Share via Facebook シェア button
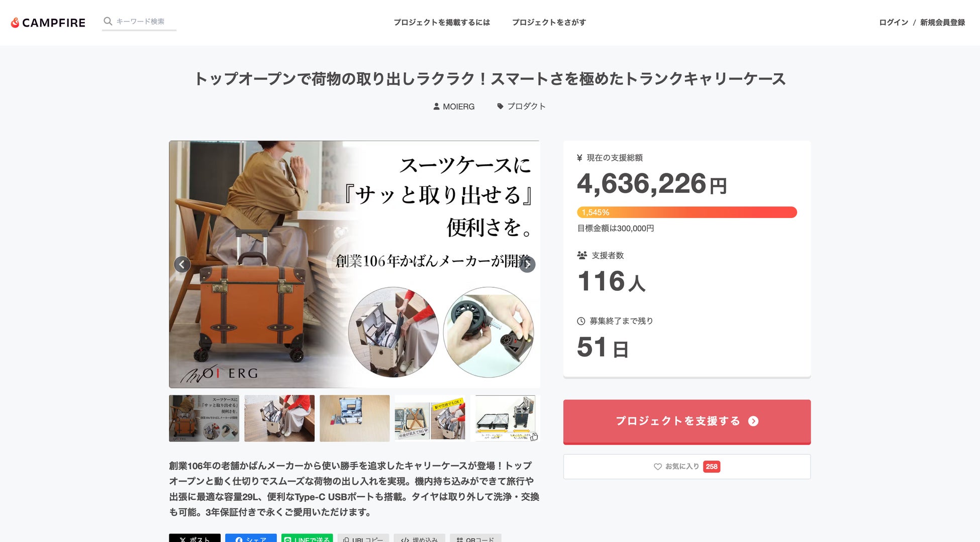Viewport: 980px width, 542px height. coord(251,538)
